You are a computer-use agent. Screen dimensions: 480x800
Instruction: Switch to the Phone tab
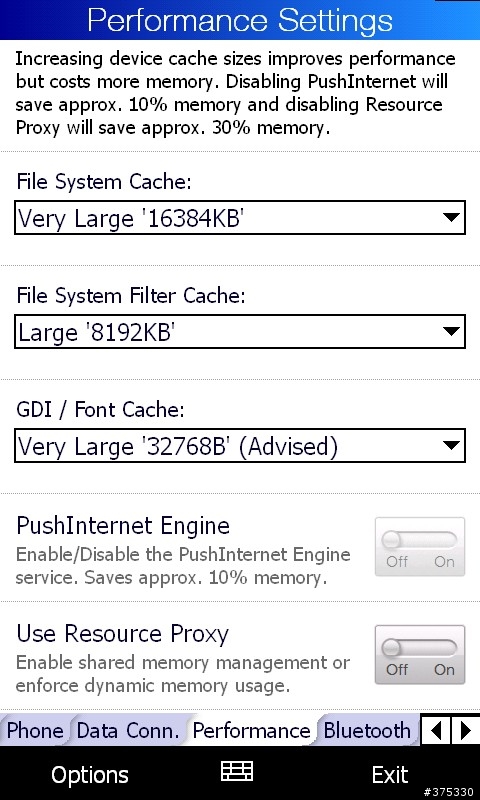coord(34,731)
